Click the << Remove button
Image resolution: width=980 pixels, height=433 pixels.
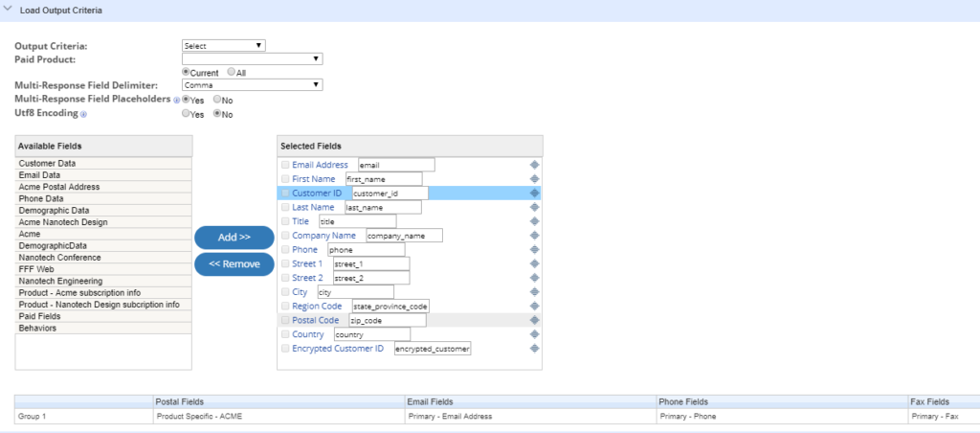point(234,263)
